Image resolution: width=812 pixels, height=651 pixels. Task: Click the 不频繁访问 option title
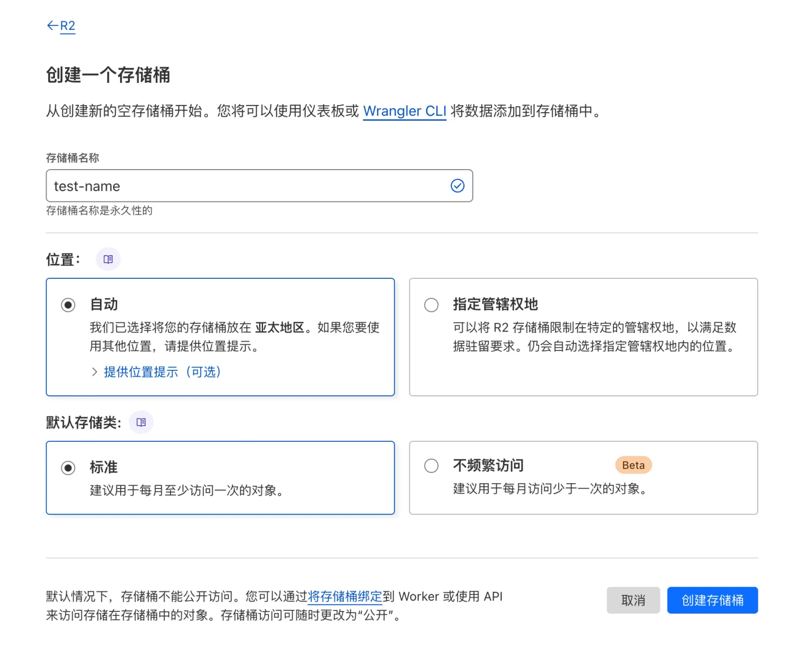coord(488,465)
